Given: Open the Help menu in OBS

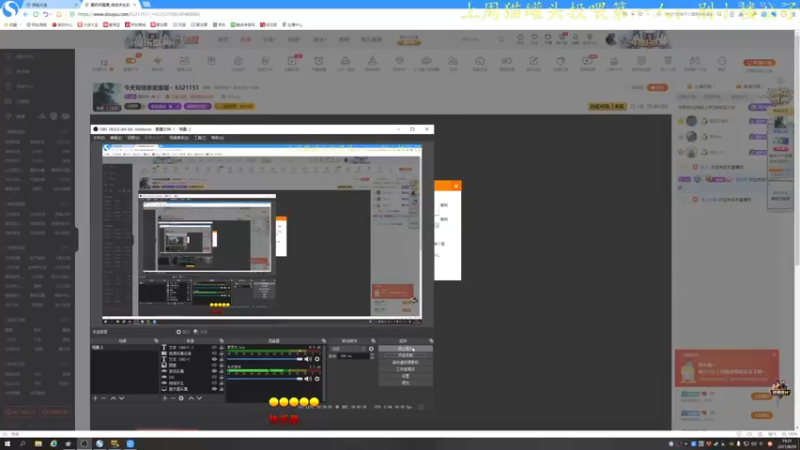Looking at the screenshot, I should tap(217, 138).
